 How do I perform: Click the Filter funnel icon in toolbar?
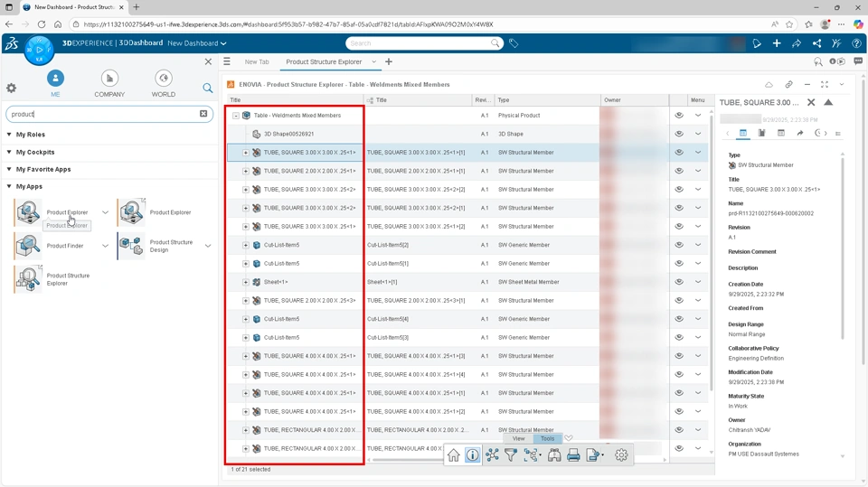click(510, 454)
